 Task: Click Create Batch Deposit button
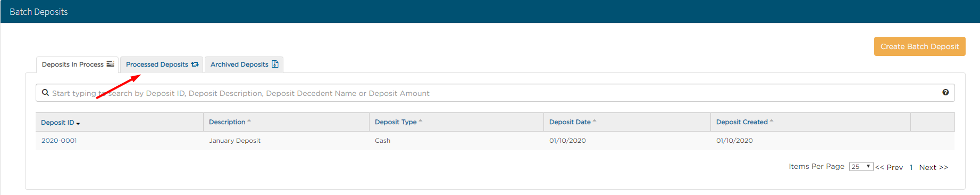click(x=919, y=46)
